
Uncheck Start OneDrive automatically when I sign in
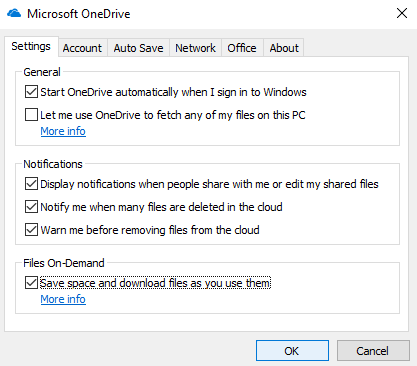click(x=31, y=92)
